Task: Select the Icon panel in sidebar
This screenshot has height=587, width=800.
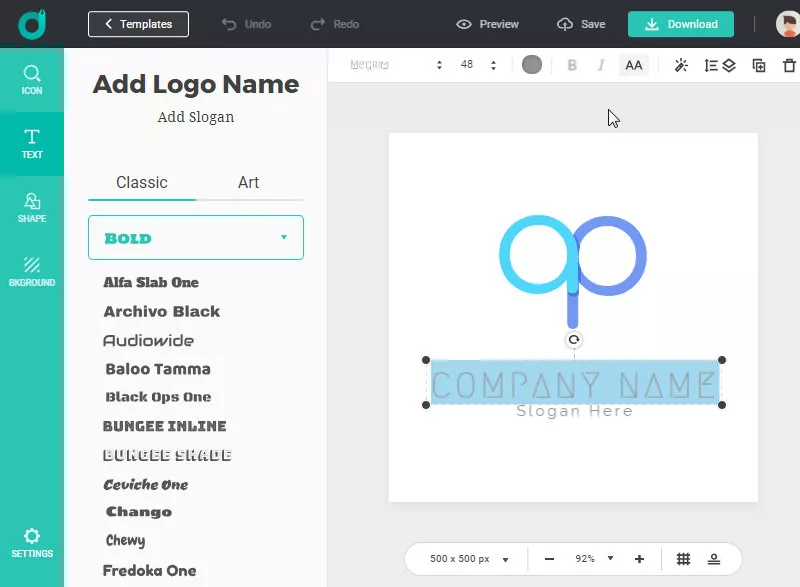Action: (31, 82)
